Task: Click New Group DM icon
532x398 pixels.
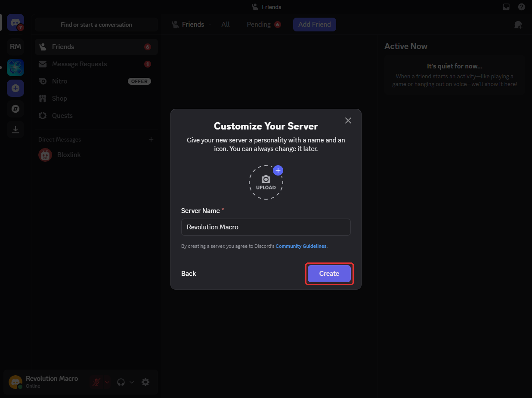Action: (x=518, y=25)
